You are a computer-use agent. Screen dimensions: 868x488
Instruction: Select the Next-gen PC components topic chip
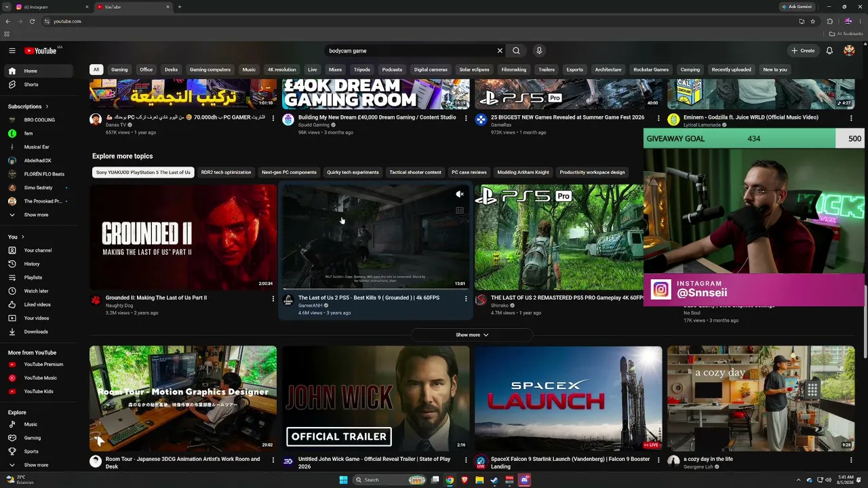(289, 172)
